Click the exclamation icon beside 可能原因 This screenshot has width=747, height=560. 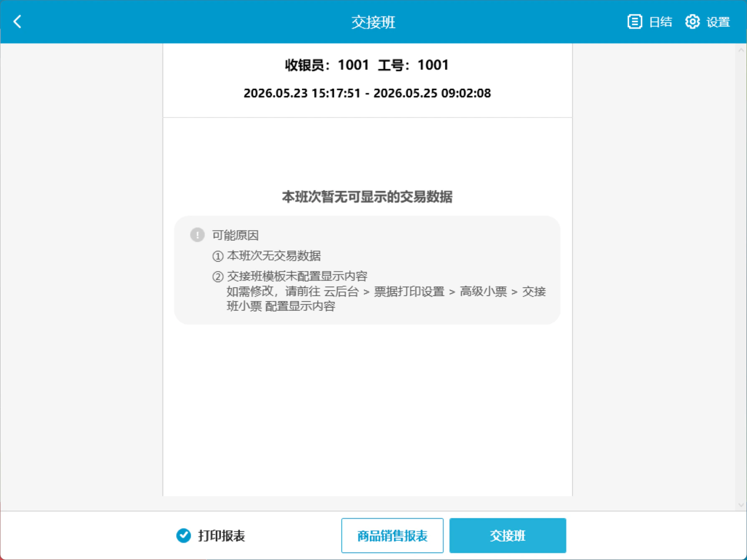point(197,235)
